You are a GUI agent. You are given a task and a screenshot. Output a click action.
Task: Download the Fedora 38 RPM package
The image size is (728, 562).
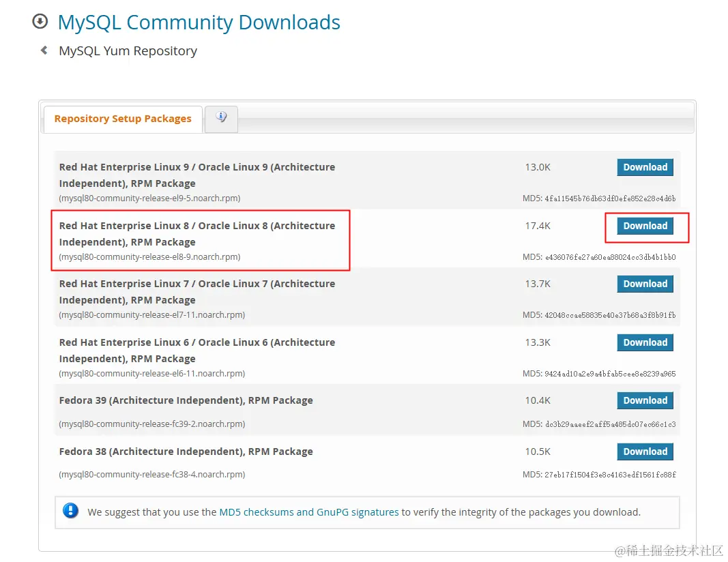click(645, 452)
